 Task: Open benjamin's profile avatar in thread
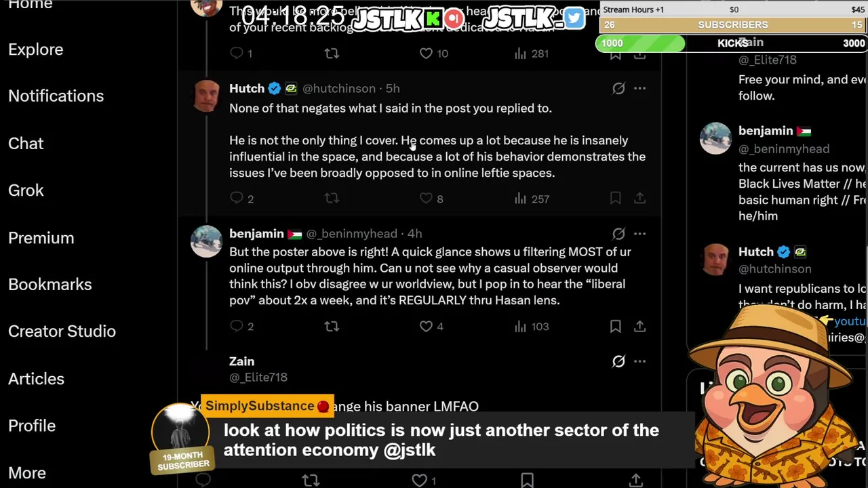(x=206, y=241)
